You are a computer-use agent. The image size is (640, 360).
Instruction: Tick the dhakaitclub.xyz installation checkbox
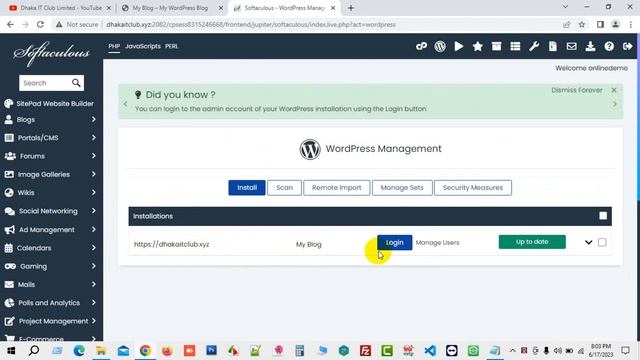pos(602,242)
